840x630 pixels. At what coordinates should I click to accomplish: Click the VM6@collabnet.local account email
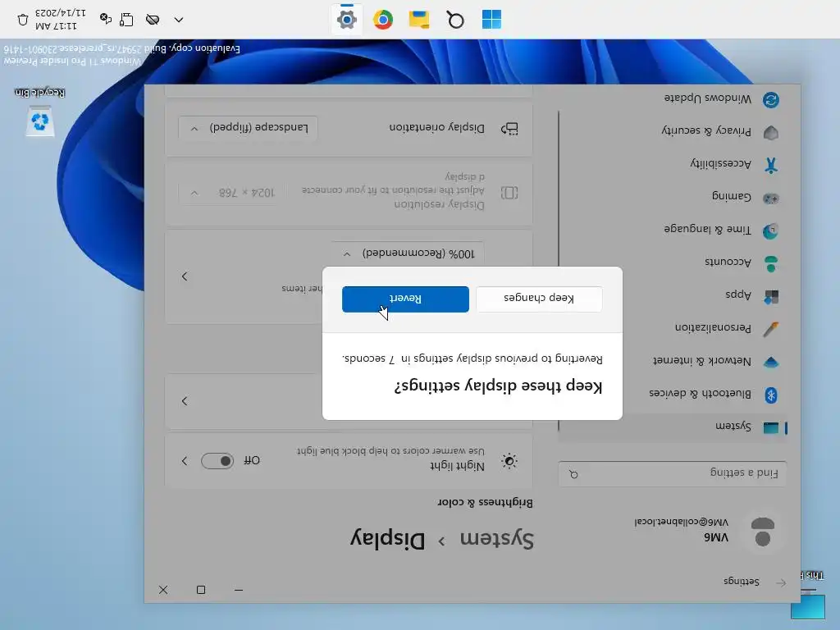coord(682,522)
